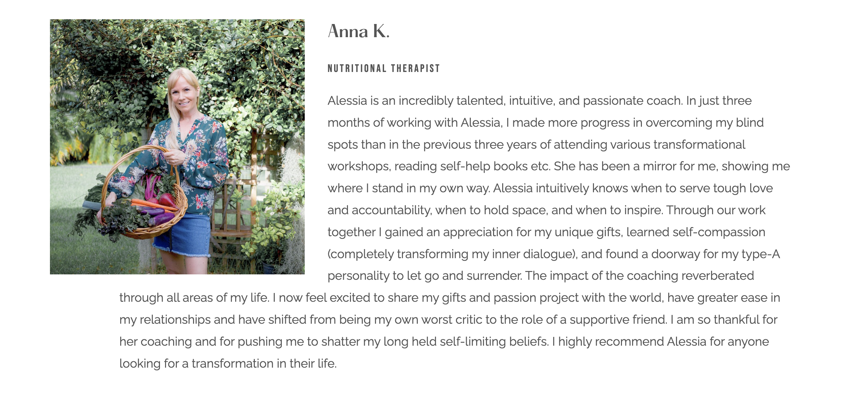Click the words "highly recommend" near the end
This screenshot has height=394, width=868.
(x=611, y=342)
